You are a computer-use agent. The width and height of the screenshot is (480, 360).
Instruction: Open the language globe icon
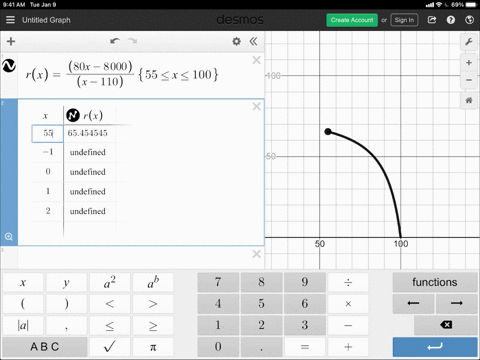pyautogui.click(x=469, y=20)
